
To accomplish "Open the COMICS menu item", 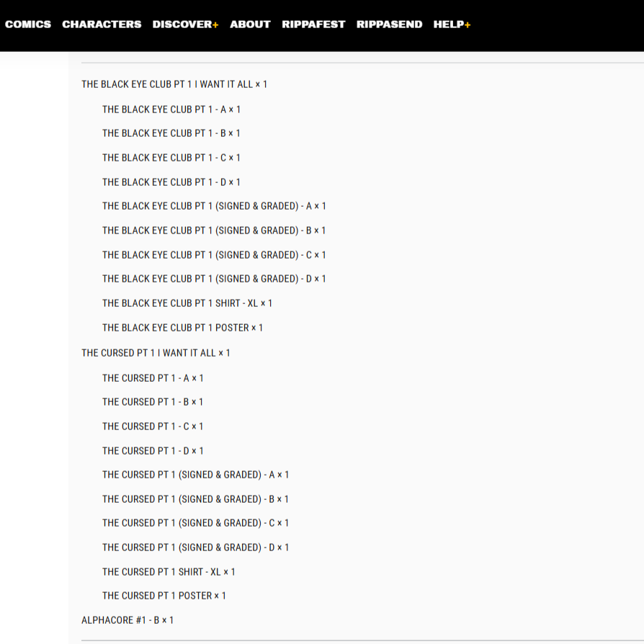I will click(28, 24).
